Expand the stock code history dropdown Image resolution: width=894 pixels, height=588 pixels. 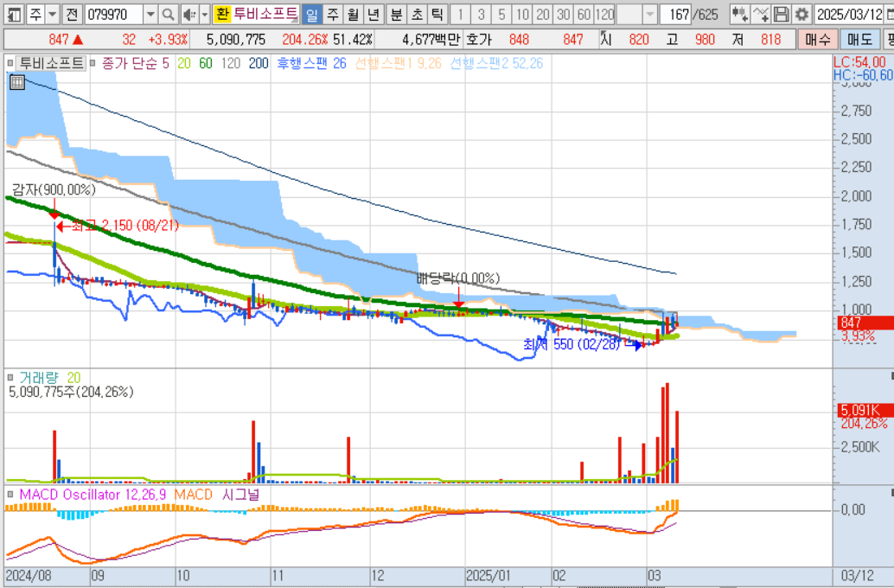(x=150, y=14)
